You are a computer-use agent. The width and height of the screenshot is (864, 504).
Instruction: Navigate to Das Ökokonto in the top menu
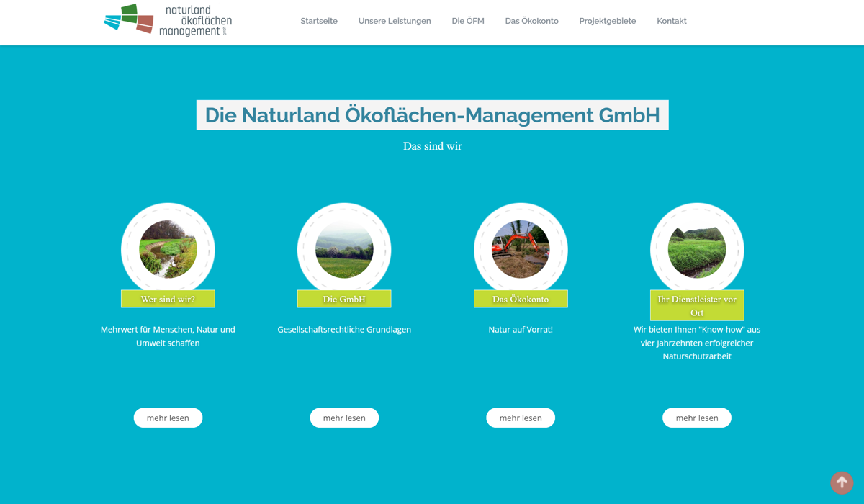[531, 21]
